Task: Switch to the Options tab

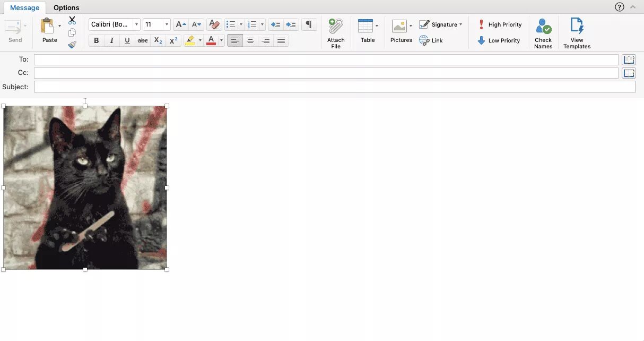Action: 66,7
